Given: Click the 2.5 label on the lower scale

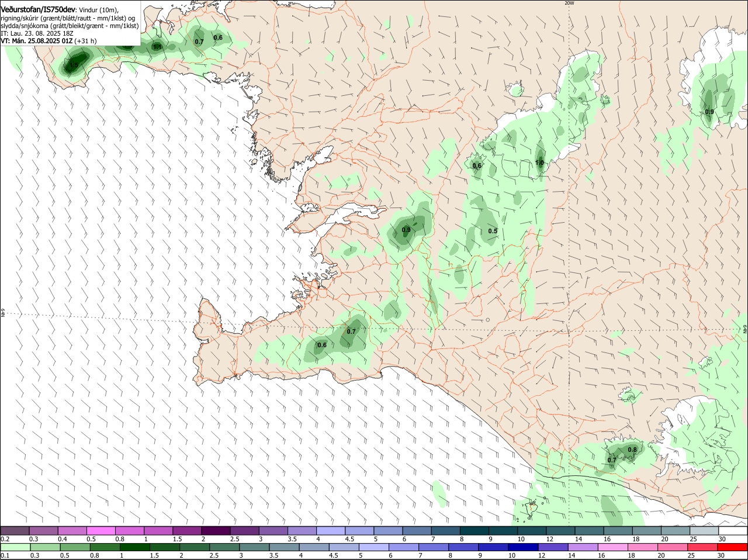Looking at the screenshot, I should (x=214, y=555).
